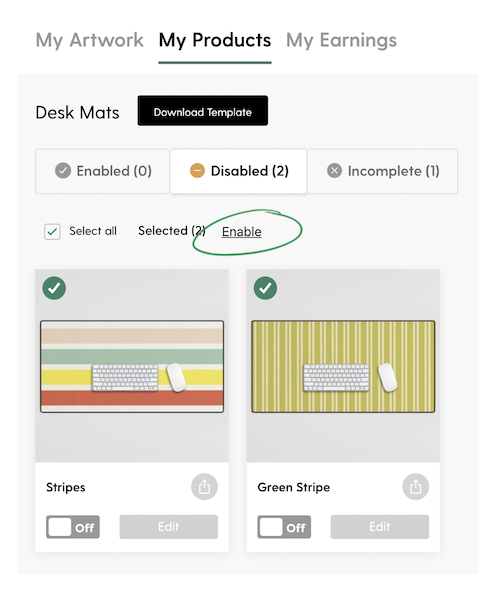Click the share icon on Green Stripe card

[415, 487]
